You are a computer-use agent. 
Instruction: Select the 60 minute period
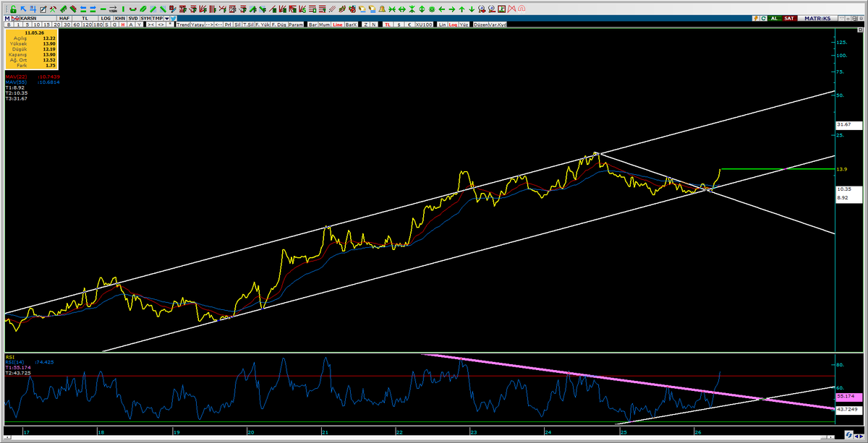[x=76, y=25]
